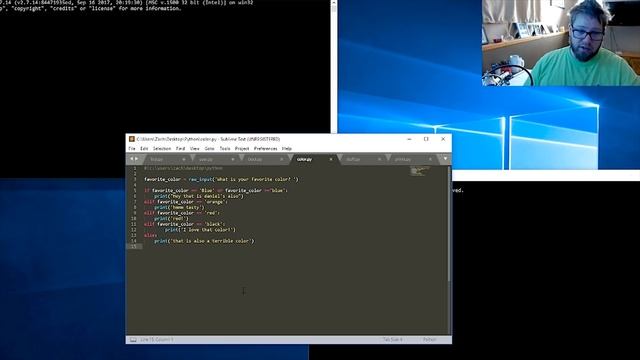Open the Tools menu
The height and width of the screenshot is (360, 640).
pos(225,149)
